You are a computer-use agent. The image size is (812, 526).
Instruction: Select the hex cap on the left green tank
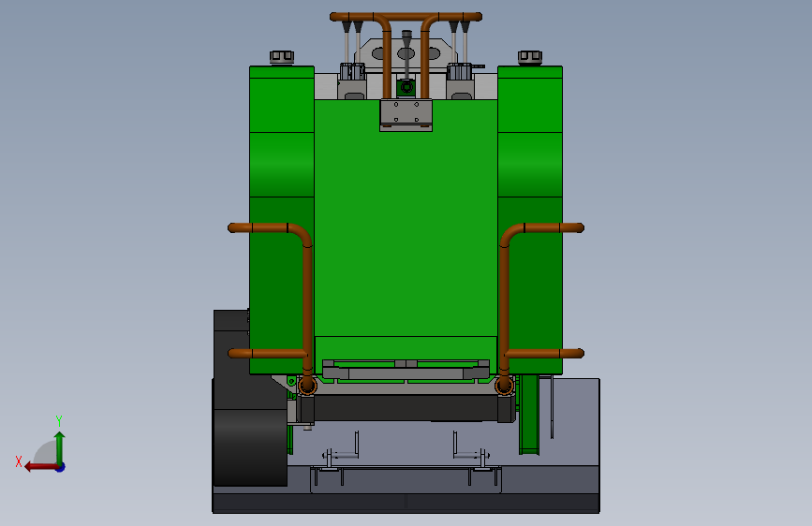(282, 57)
